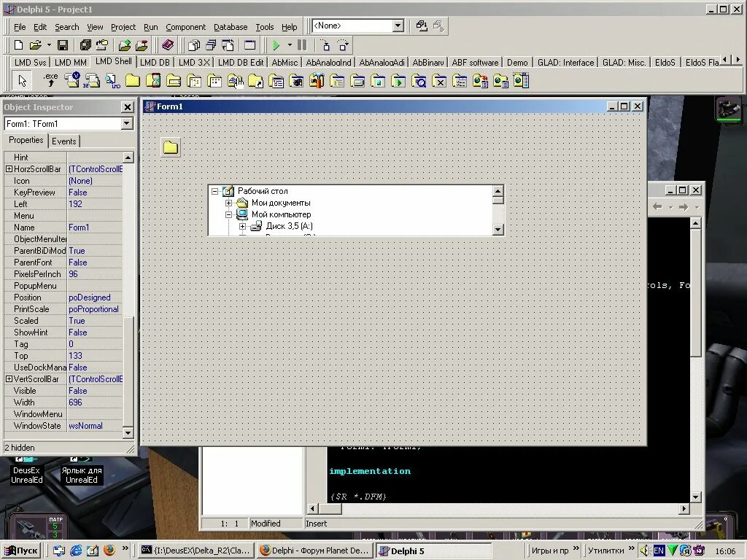Open the File menu

pyautogui.click(x=20, y=27)
